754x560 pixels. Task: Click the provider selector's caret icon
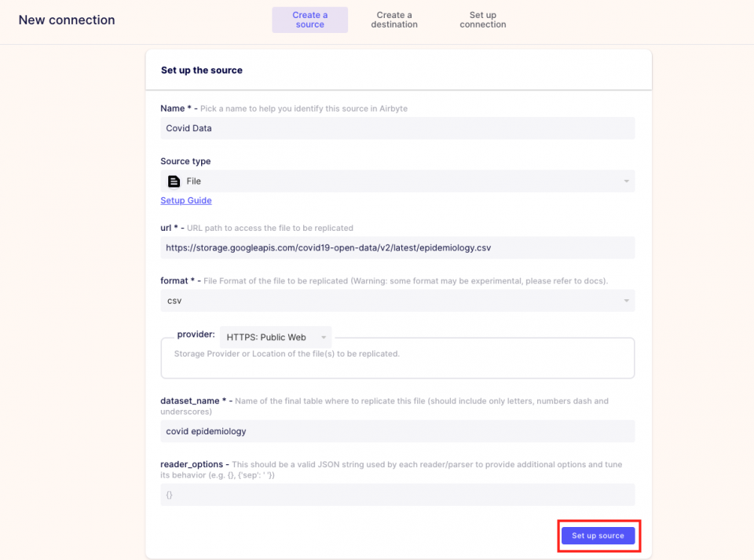coord(323,338)
